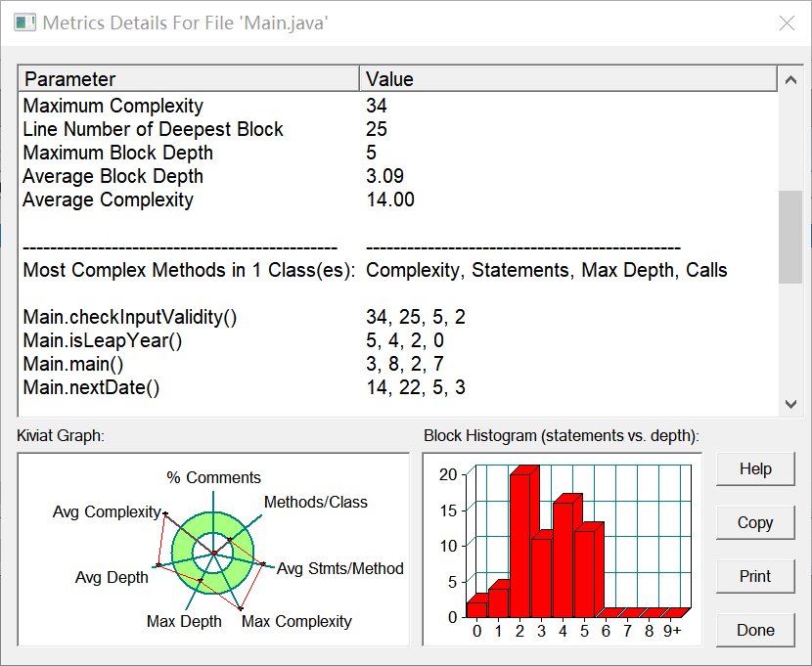Click value 34 for Maximum Complexity

(377, 106)
